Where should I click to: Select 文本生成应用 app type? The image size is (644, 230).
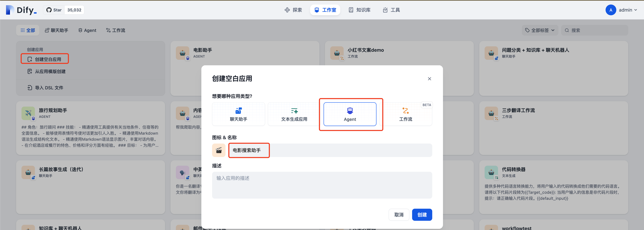coord(294,114)
